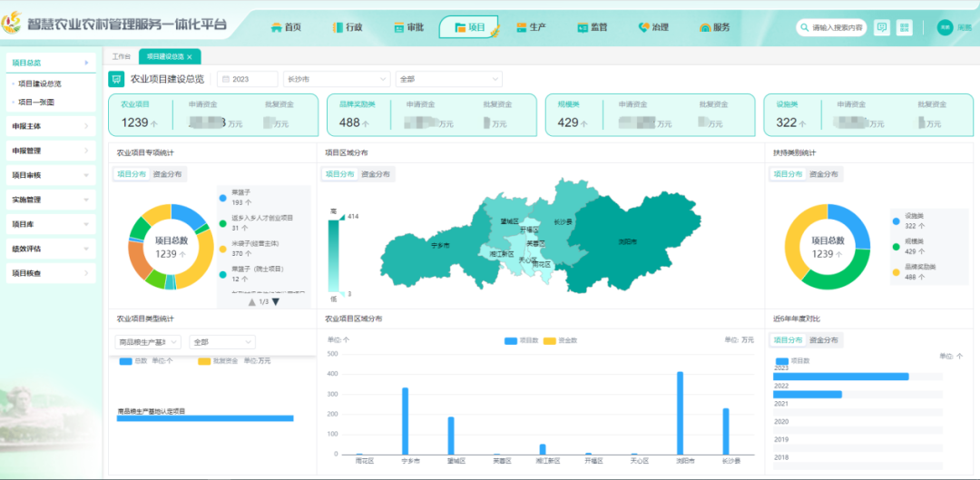Open the message icon beside search box
Image resolution: width=980 pixels, height=480 pixels.
click(881, 27)
